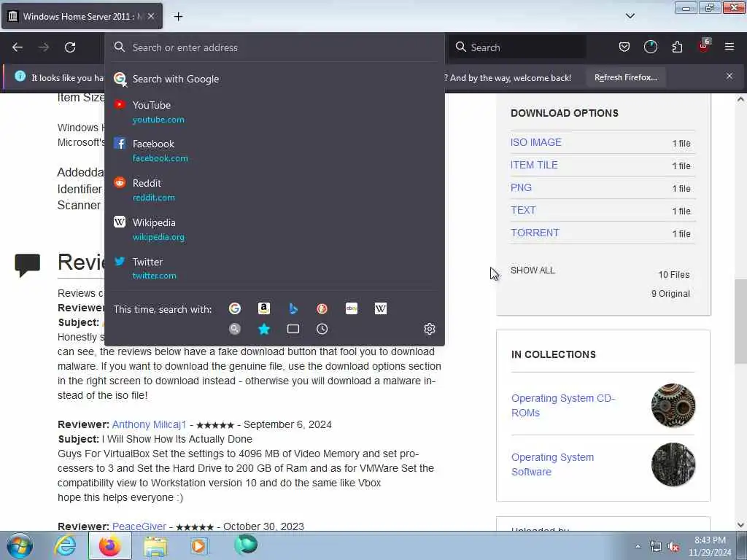Open the Windows Start menu
The image size is (747, 560).
coord(20,545)
